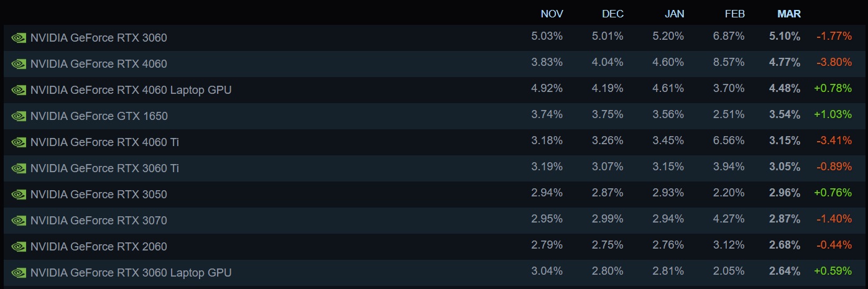Click the NVIDIA icon beside RTX 3070
Viewport: 868px width, 289px height.
[x=19, y=221]
